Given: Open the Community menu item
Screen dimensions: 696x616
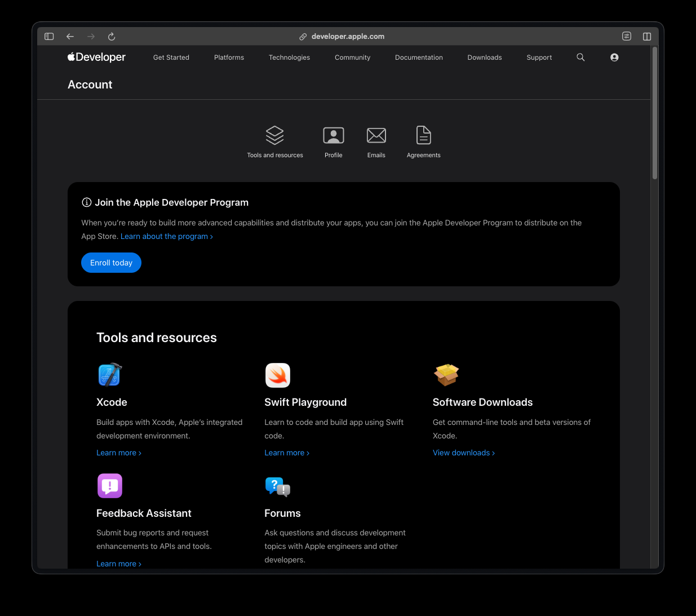Looking at the screenshot, I should (x=353, y=57).
